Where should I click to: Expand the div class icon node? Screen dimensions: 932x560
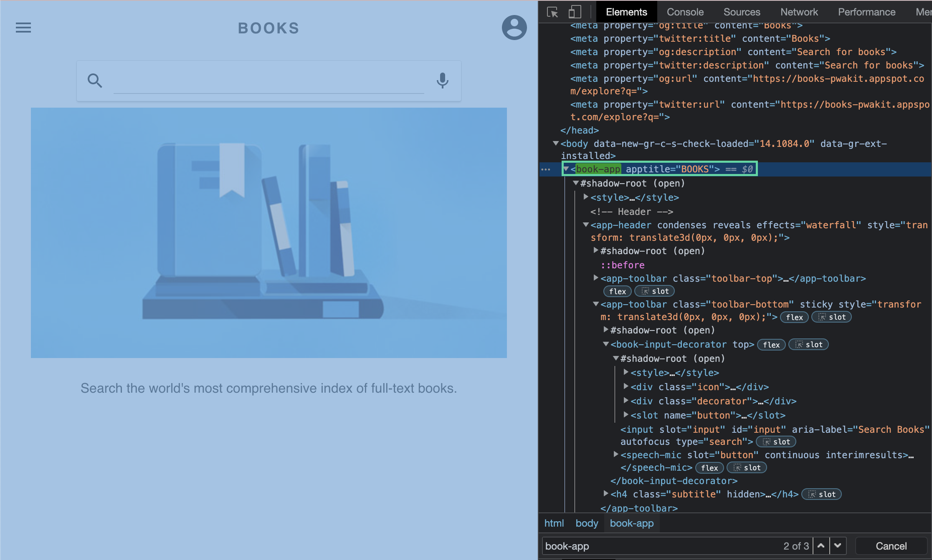tap(626, 387)
